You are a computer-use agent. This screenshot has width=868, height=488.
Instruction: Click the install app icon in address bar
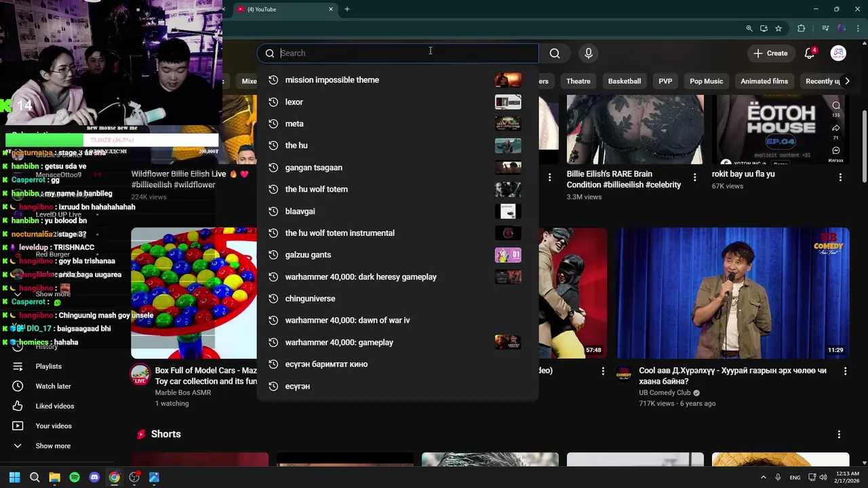click(764, 28)
